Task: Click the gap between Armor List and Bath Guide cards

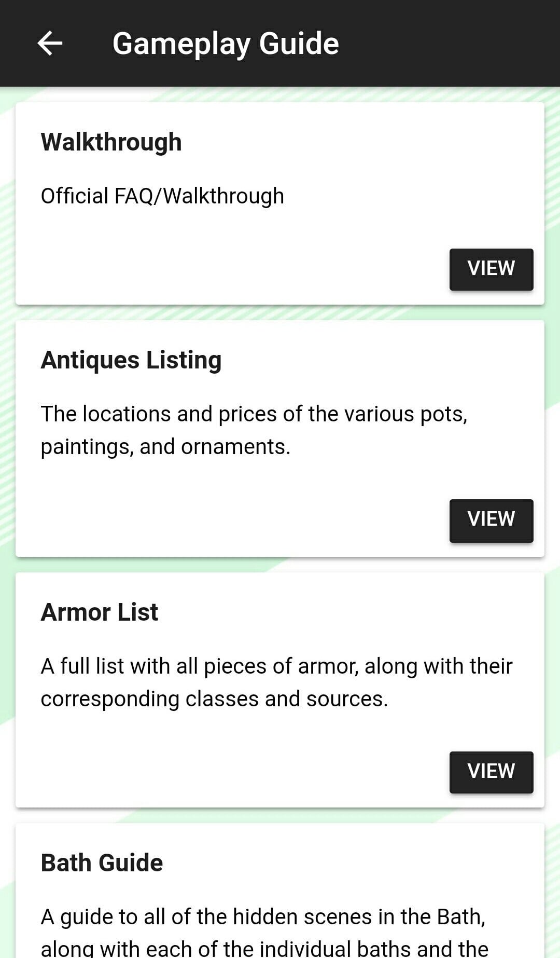Action: (280, 815)
